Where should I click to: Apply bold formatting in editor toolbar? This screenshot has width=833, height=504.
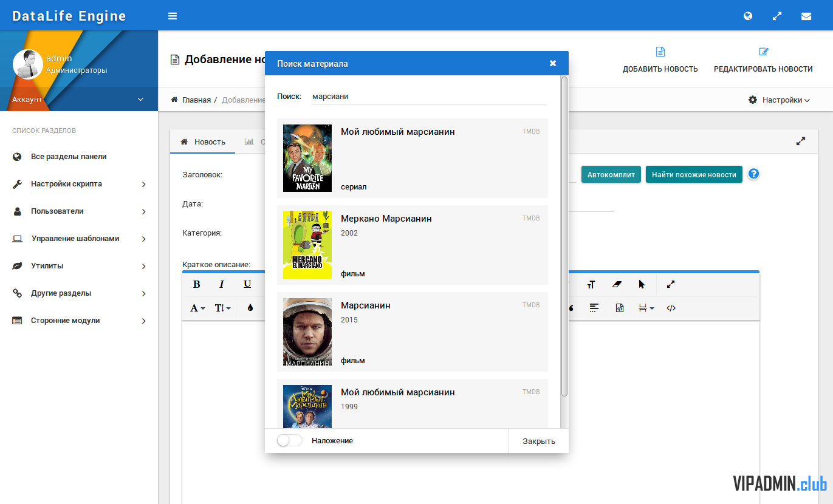(196, 284)
